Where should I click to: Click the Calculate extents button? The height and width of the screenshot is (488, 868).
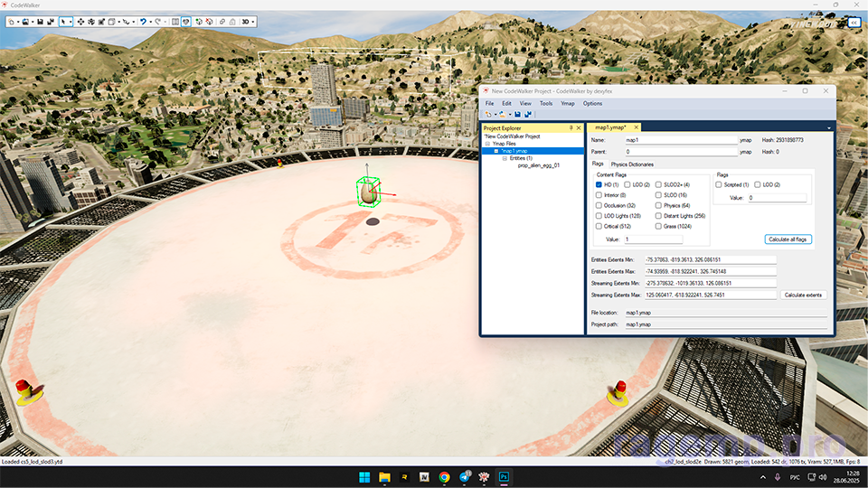tap(803, 295)
